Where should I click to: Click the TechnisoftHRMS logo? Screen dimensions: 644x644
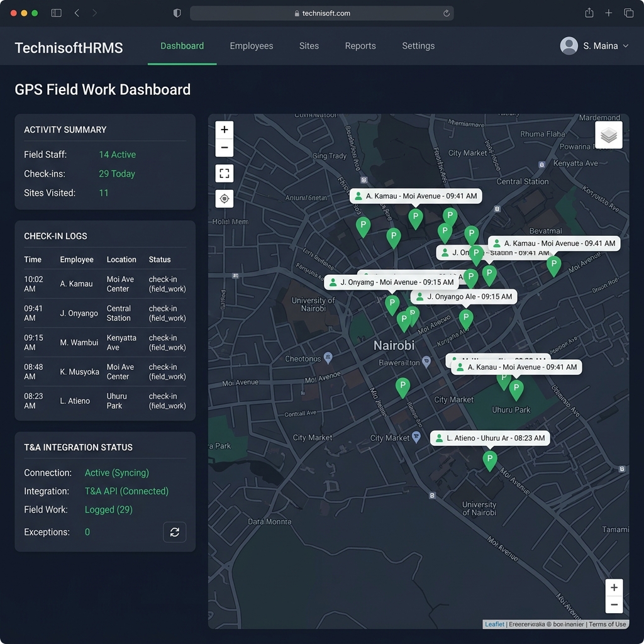click(x=69, y=48)
